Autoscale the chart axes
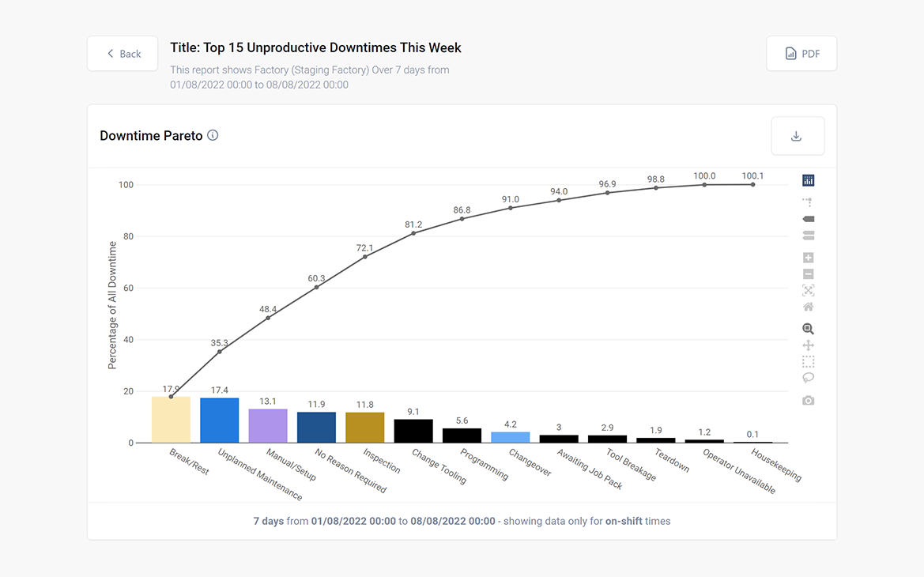The height and width of the screenshot is (577, 924). tap(808, 290)
